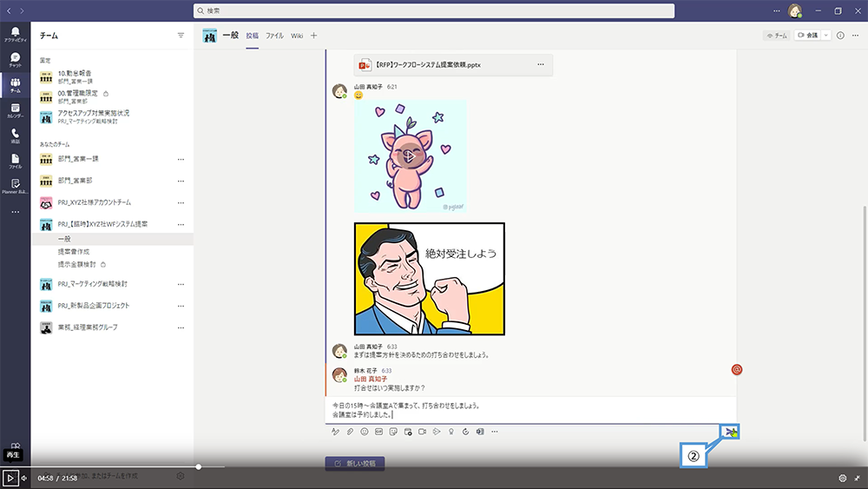Open more compose options ellipsis
The height and width of the screenshot is (489, 868).
point(495,432)
